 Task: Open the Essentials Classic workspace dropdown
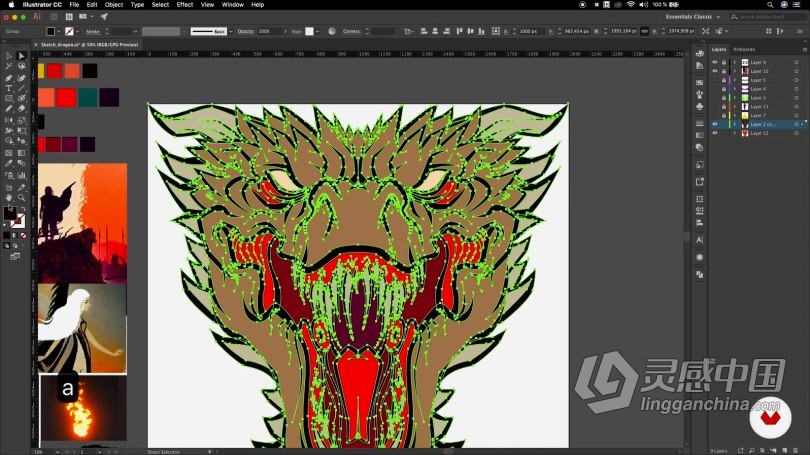(692, 17)
